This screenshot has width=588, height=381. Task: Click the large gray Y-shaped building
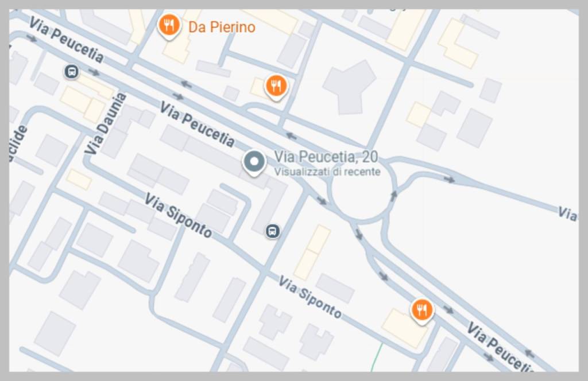(350, 87)
